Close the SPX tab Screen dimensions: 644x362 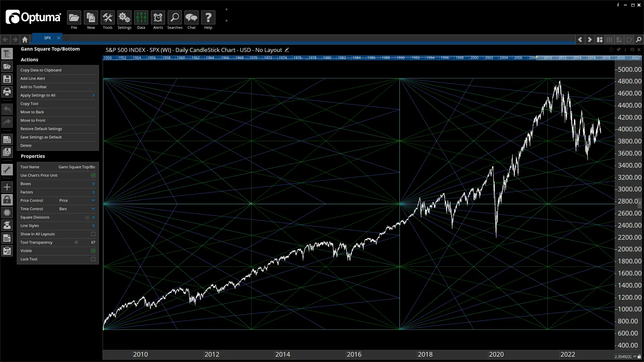click(59, 38)
